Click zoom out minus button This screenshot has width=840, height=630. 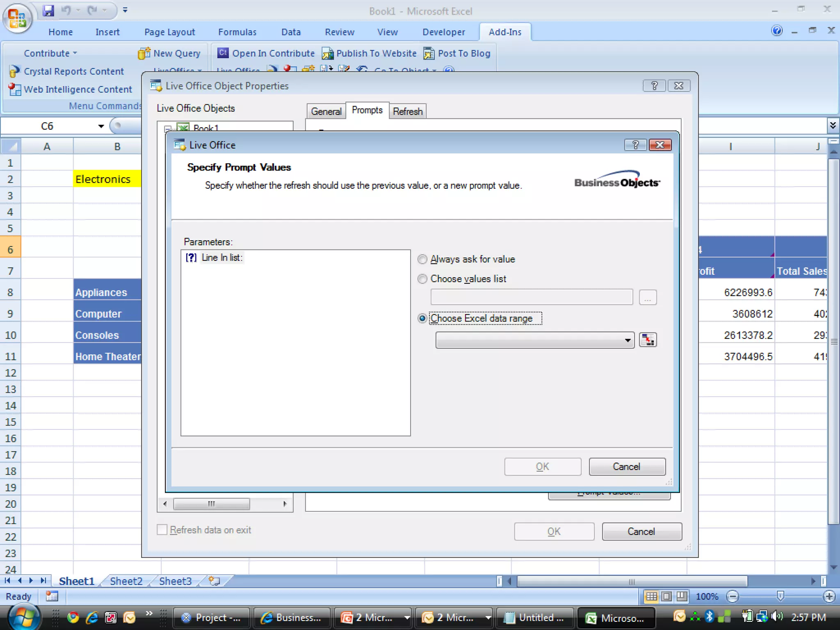[733, 596]
